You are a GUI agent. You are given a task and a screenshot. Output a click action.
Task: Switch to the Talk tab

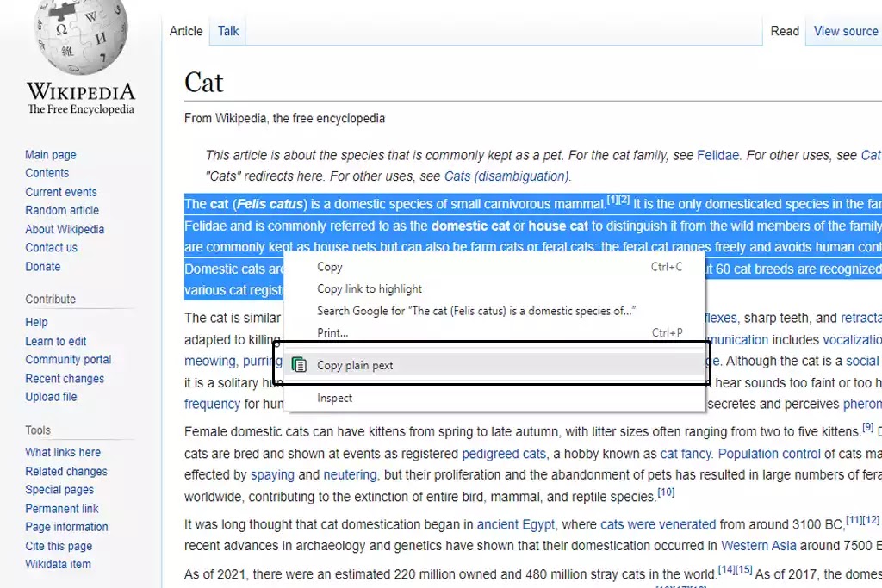[x=228, y=31]
